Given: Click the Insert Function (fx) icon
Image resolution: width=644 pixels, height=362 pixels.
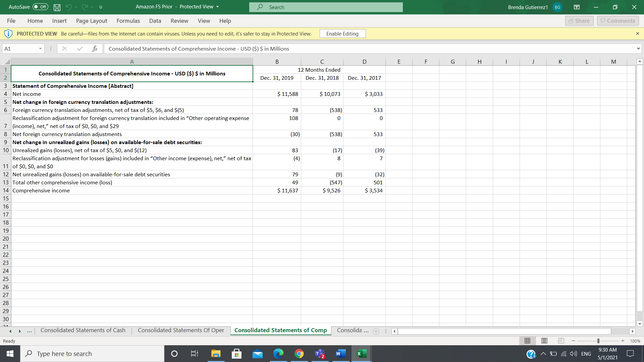Looking at the screenshot, I should coord(95,49).
